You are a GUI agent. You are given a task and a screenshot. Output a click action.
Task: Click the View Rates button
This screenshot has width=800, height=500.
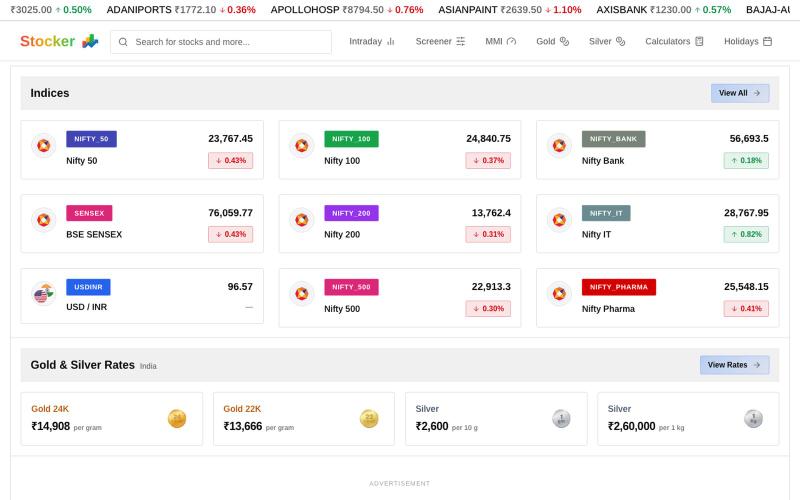click(734, 365)
